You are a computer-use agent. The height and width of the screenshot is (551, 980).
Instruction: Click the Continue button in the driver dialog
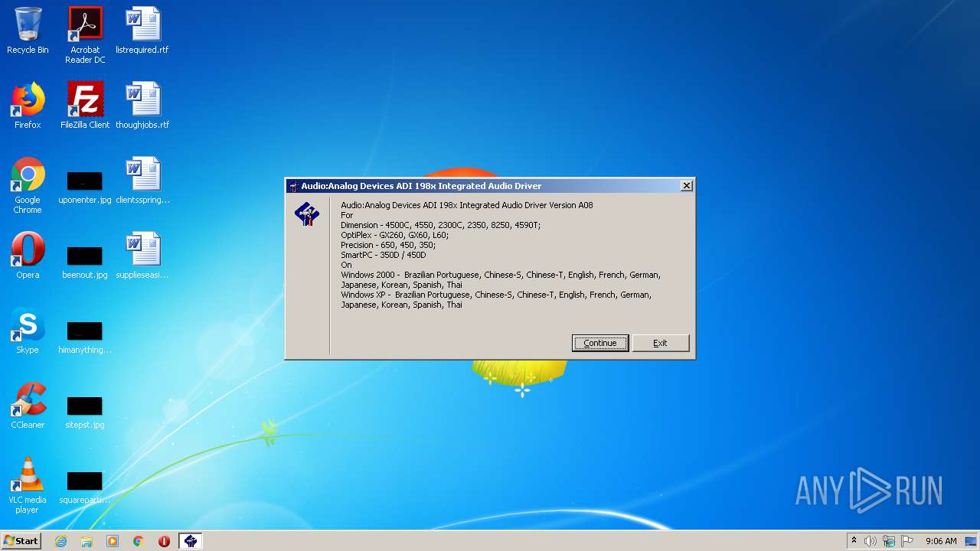pyautogui.click(x=600, y=343)
